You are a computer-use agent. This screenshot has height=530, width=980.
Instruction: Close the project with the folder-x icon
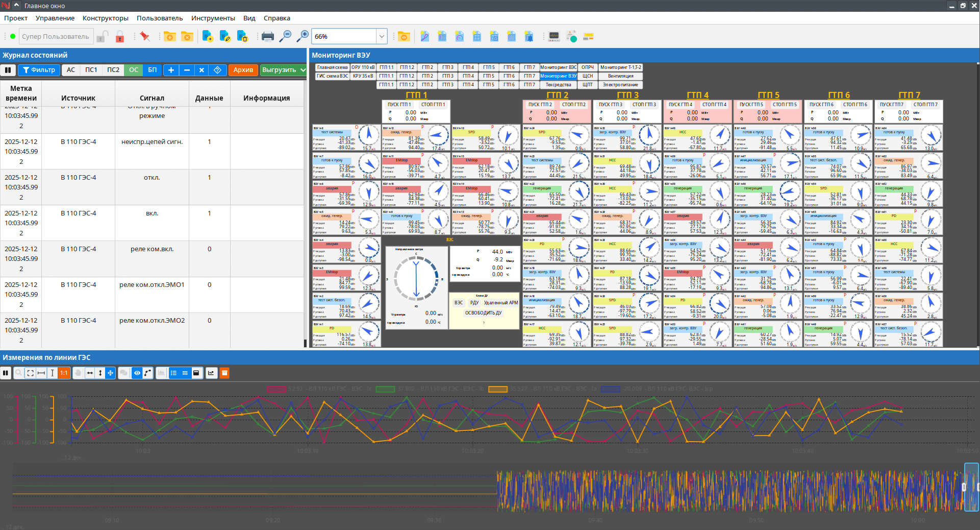187,36
